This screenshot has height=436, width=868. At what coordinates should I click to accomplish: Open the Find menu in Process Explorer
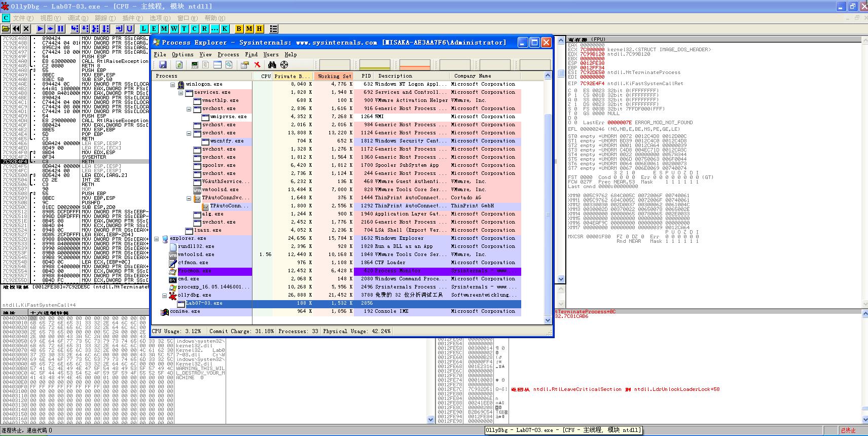(251, 54)
